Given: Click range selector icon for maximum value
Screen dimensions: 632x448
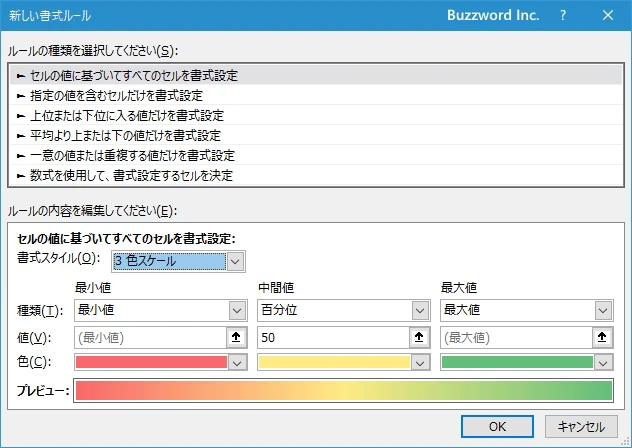Looking at the screenshot, I should (603, 338).
